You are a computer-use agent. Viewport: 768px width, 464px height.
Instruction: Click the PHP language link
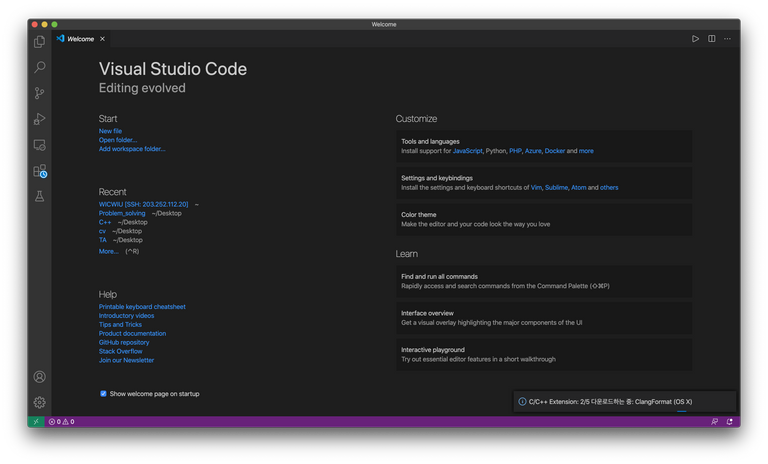coord(515,151)
